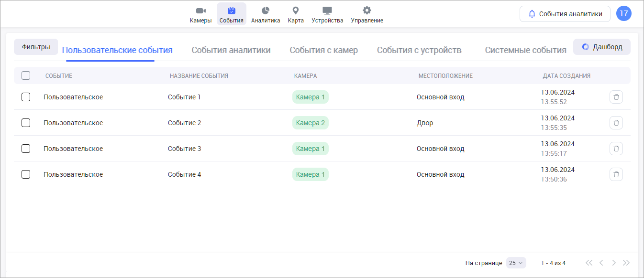The height and width of the screenshot is (278, 644).
Task: Open the Камеры section icon
Action: click(200, 11)
